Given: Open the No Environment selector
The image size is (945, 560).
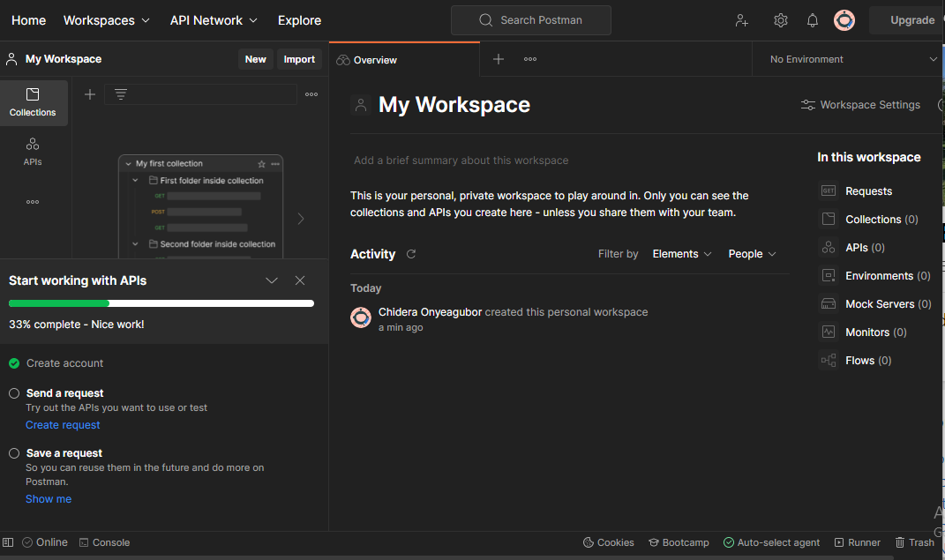Looking at the screenshot, I should point(852,59).
